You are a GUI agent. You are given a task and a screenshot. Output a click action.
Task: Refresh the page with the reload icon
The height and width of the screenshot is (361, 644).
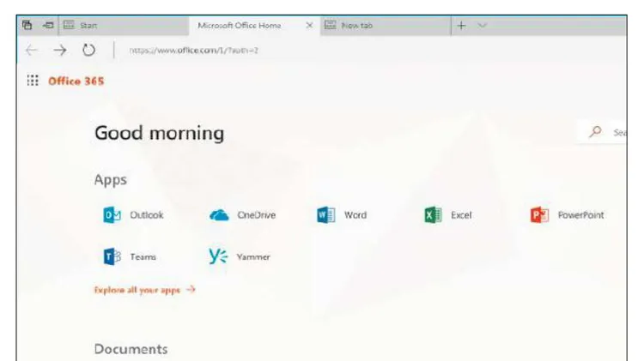(x=88, y=50)
